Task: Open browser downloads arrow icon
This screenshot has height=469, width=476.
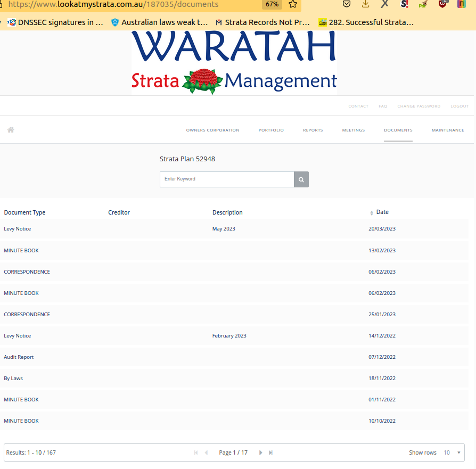Action: (365, 4)
